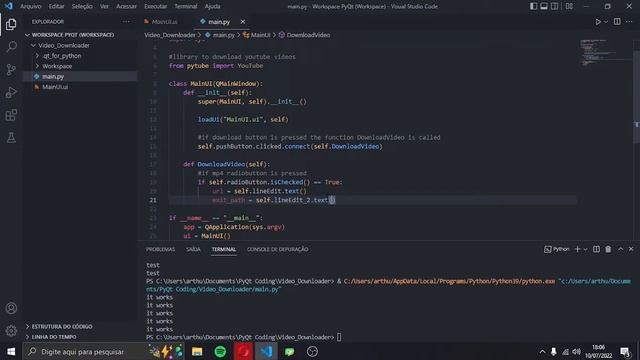Toggle panel layout icon in title bar

coord(544,6)
